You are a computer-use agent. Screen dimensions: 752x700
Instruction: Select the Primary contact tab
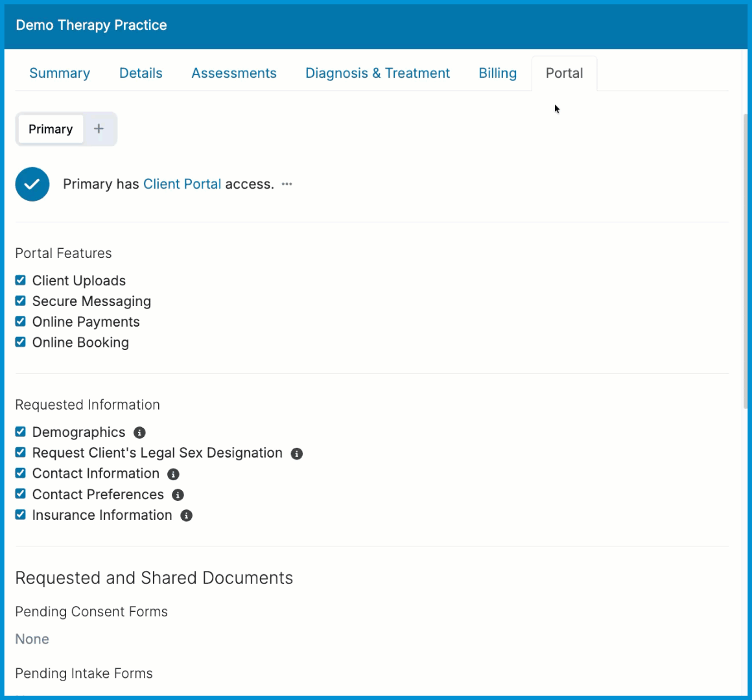50,129
